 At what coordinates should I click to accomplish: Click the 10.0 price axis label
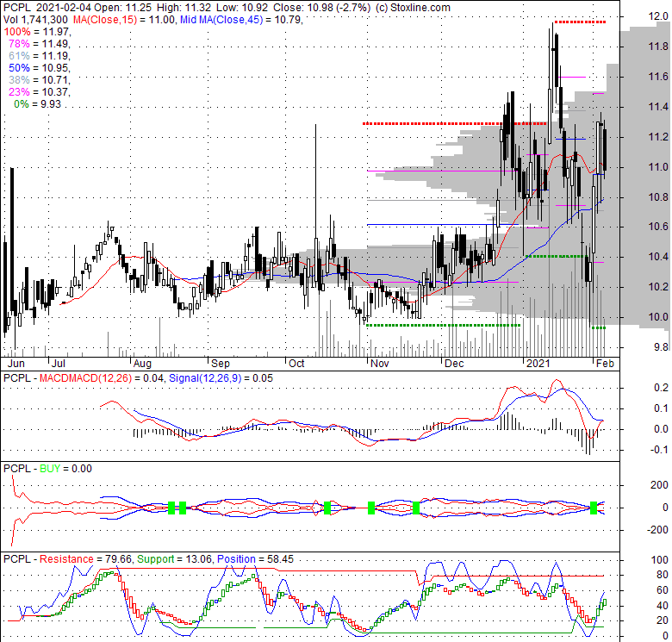tap(658, 317)
